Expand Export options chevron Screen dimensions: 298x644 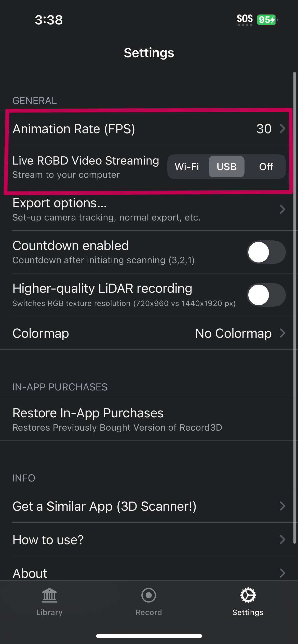(x=282, y=209)
